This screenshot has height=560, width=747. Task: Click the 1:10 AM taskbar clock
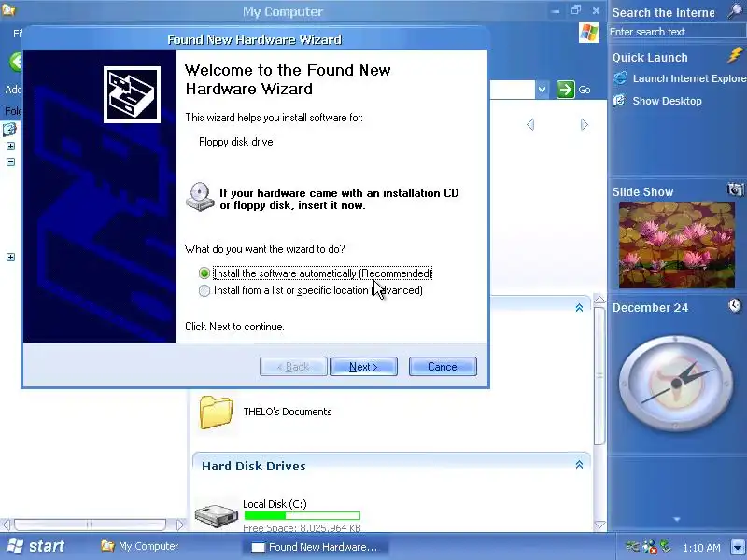[702, 548]
